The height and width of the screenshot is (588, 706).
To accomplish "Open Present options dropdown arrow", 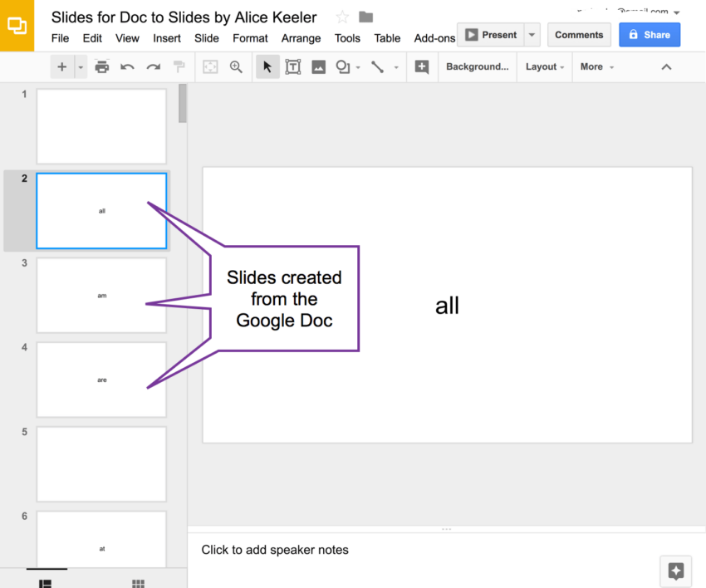I will [532, 35].
